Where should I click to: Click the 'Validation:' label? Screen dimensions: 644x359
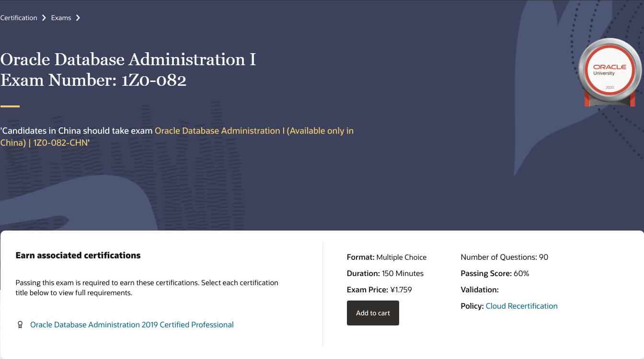point(480,290)
